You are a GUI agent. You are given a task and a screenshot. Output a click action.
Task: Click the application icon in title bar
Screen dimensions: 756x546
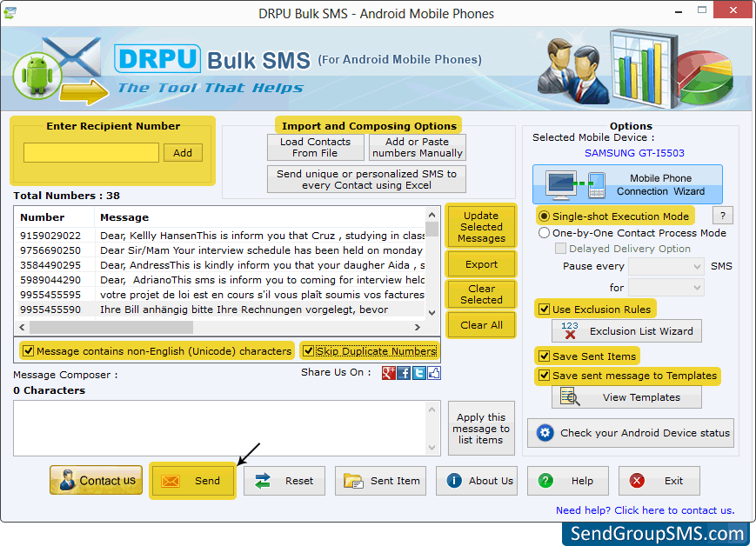pos(10,12)
